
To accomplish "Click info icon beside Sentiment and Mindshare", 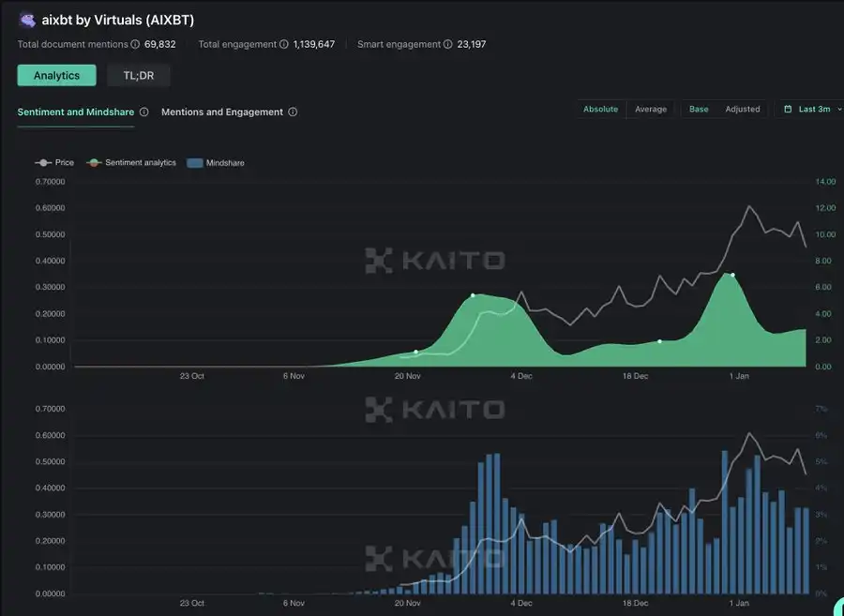I will tap(143, 112).
